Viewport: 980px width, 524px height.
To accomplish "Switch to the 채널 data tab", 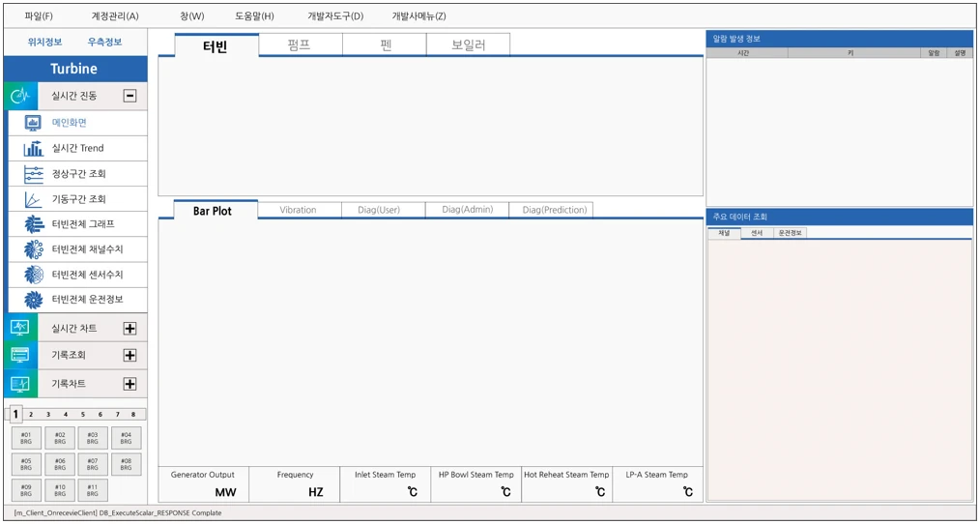I will (725, 233).
